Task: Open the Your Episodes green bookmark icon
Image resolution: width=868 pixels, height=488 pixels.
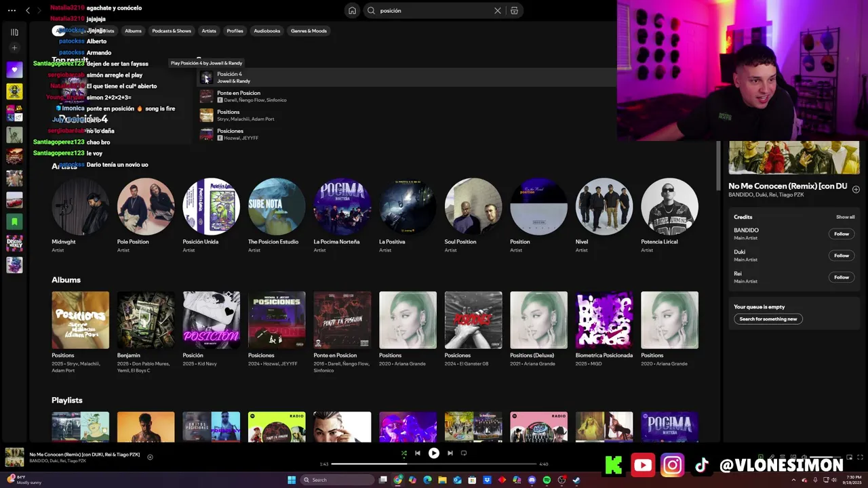Action: click(14, 221)
